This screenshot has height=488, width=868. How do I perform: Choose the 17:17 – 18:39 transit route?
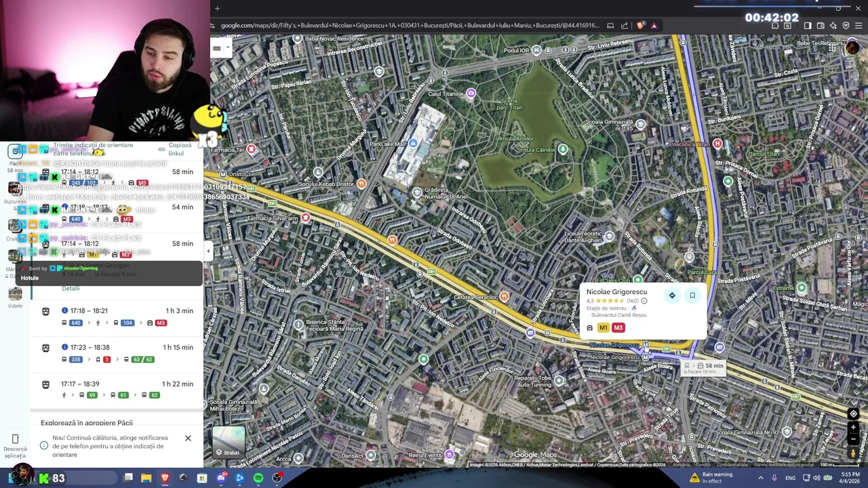[117, 389]
